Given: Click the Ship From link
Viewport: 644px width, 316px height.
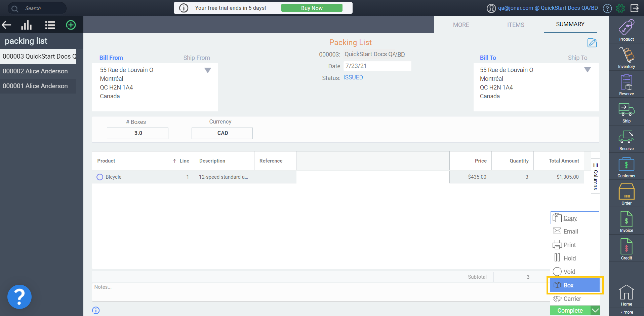Looking at the screenshot, I should click(197, 58).
